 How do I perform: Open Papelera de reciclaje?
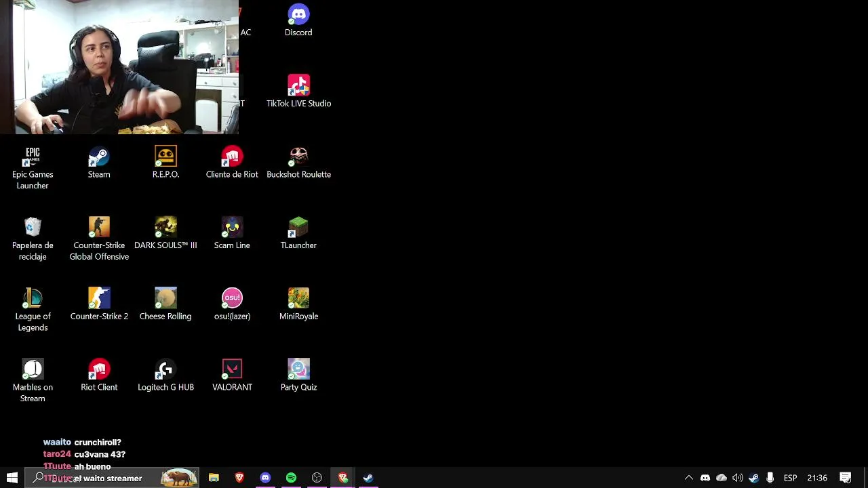(33, 239)
